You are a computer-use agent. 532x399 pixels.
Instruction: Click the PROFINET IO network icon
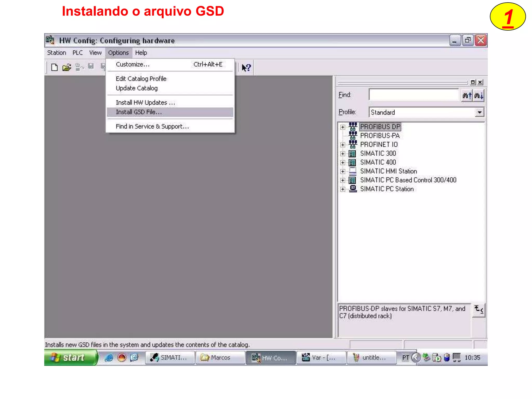(353, 144)
